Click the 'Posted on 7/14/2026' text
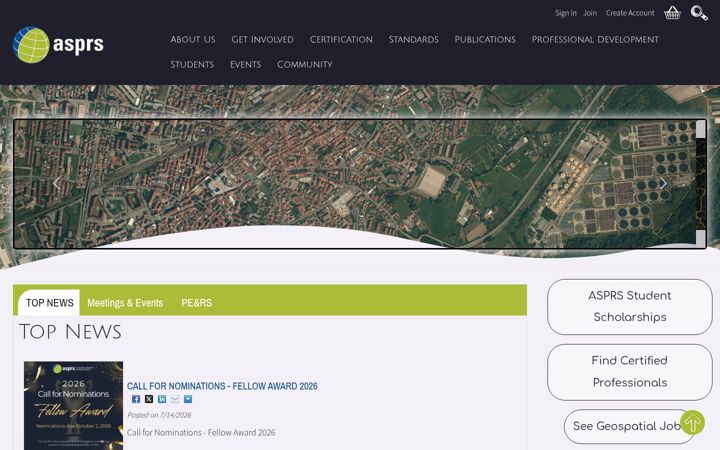 [x=159, y=415]
